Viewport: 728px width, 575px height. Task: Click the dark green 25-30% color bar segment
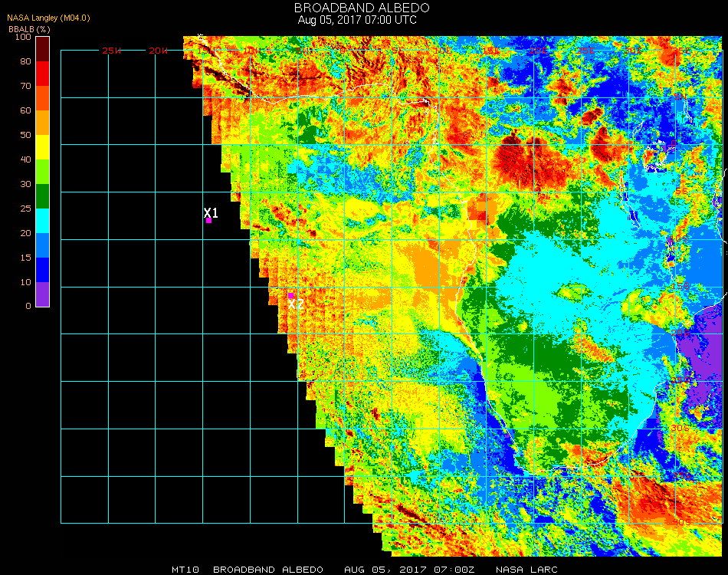[x=43, y=195]
